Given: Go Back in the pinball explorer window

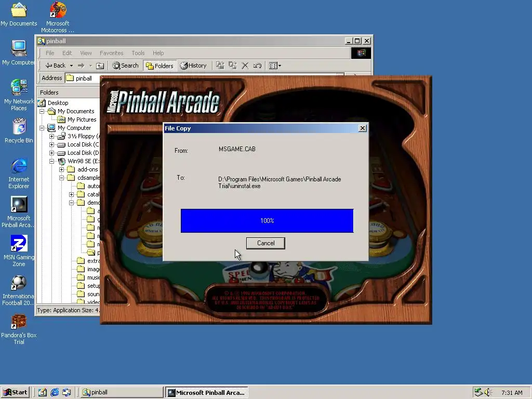Looking at the screenshot, I should (55, 65).
